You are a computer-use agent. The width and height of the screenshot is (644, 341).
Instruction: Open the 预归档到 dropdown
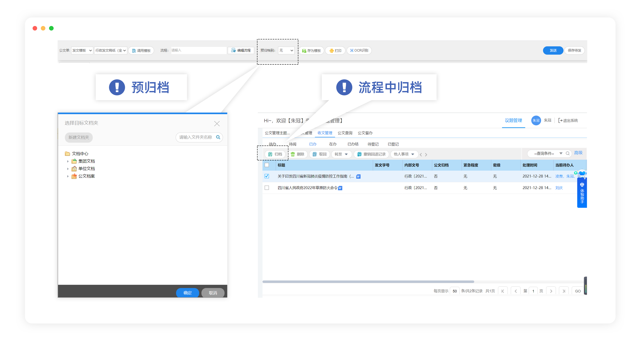tap(286, 50)
